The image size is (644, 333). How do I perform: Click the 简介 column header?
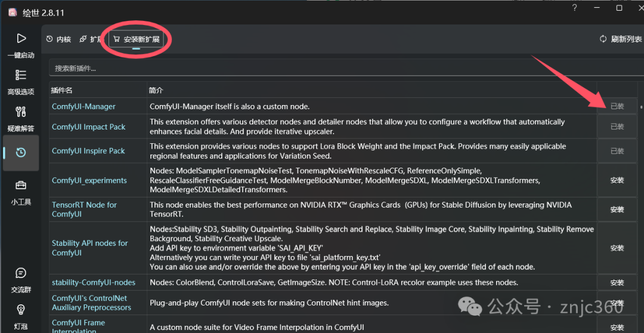[x=156, y=91]
